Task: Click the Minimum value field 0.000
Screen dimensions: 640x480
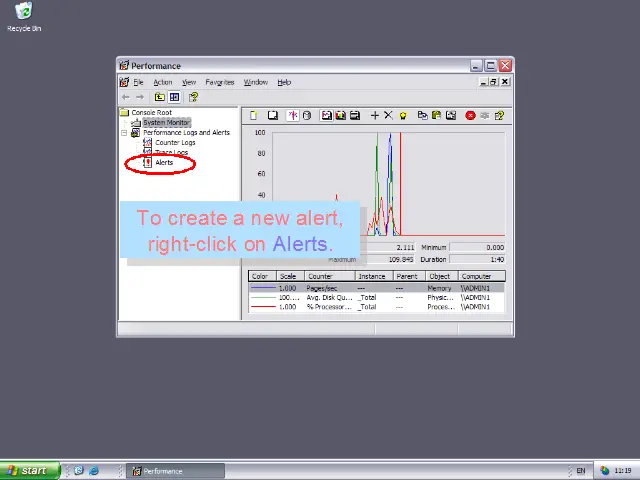Action: click(x=478, y=247)
